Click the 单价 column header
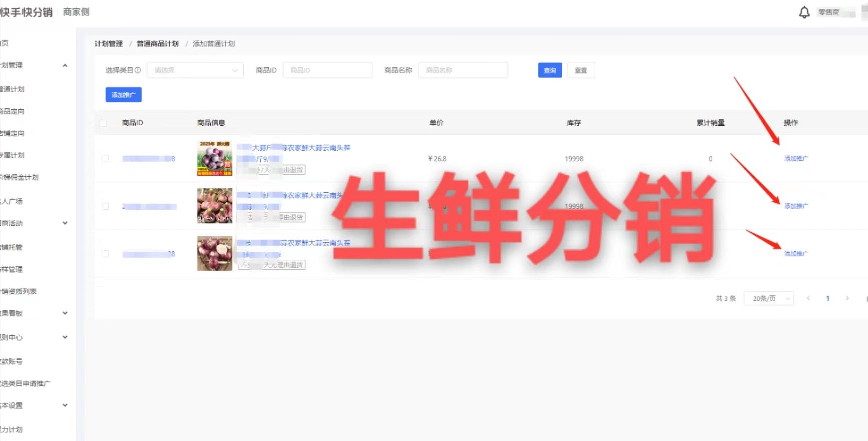Image resolution: width=868 pixels, height=441 pixels. tap(437, 123)
